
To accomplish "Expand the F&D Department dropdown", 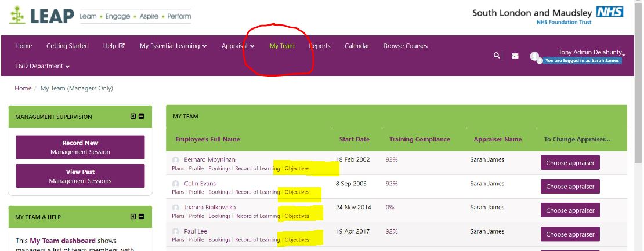I will click(x=42, y=66).
